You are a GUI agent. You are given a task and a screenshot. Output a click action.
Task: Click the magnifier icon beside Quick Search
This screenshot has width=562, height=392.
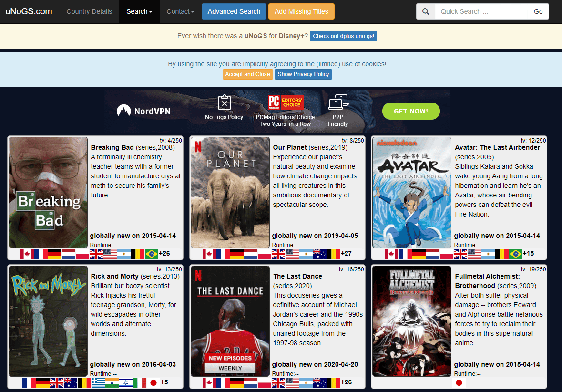(426, 11)
